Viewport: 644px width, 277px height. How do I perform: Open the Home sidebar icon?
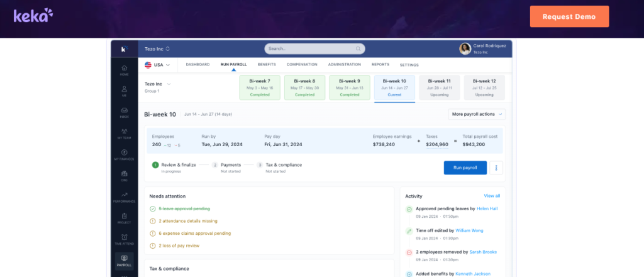point(125,70)
